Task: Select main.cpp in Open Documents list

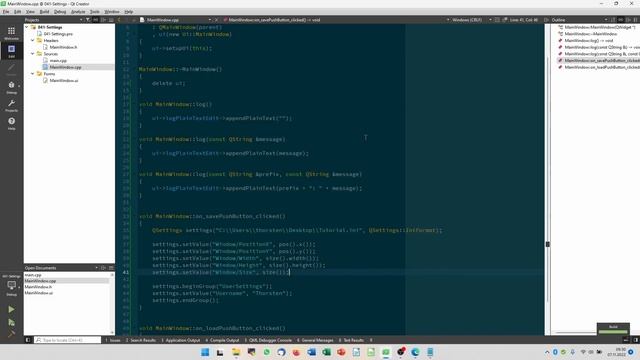Action: tap(33, 275)
